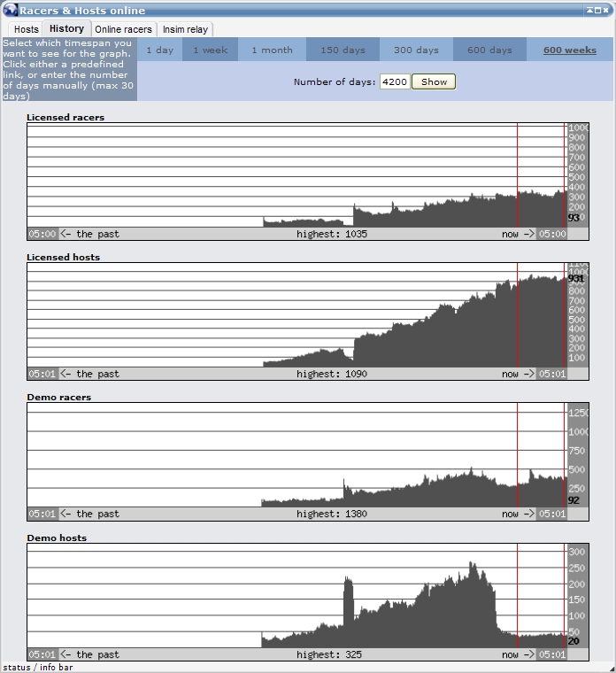Screen dimensions: 616x673
Task: Open the Online racers tab
Action: tap(124, 29)
